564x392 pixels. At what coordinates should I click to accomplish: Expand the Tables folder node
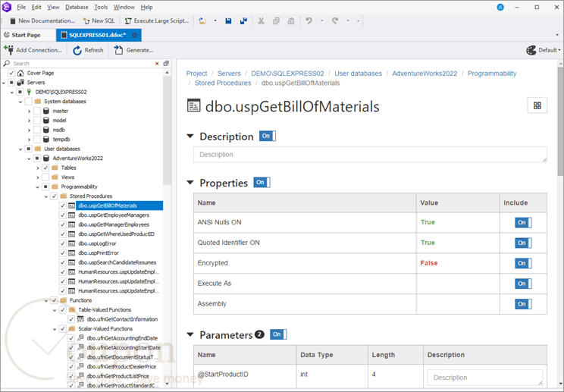click(x=38, y=168)
